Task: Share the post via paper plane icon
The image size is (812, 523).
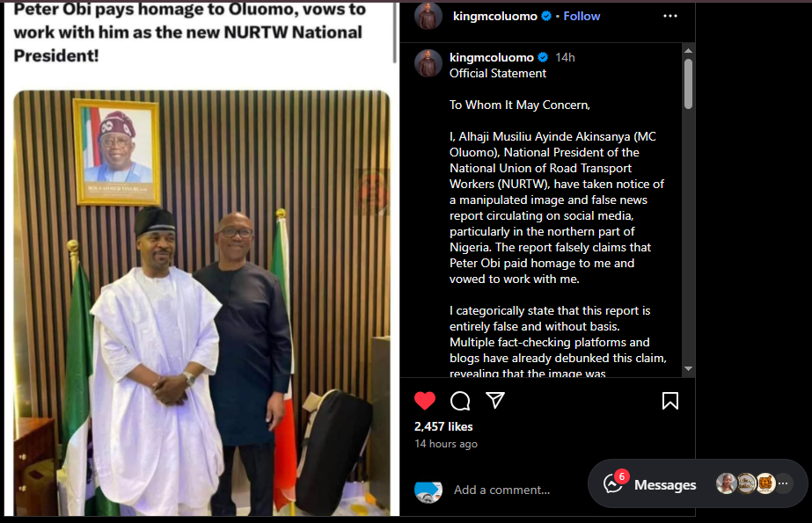Action: pos(495,401)
